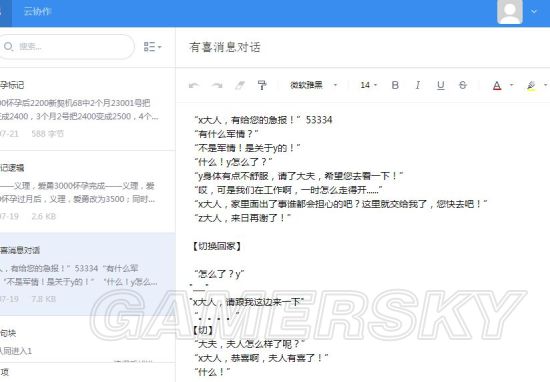Viewport: 550px width, 382px height.
Task: Open the 孕标记 note in list
Action: (88, 109)
